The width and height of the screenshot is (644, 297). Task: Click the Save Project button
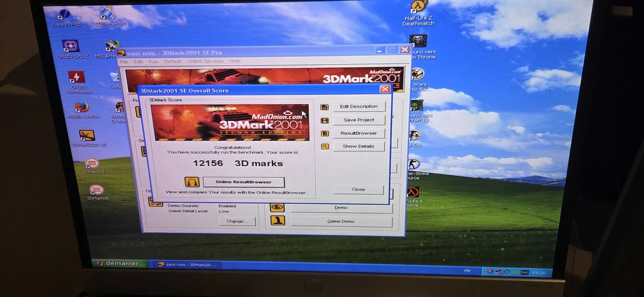point(359,120)
